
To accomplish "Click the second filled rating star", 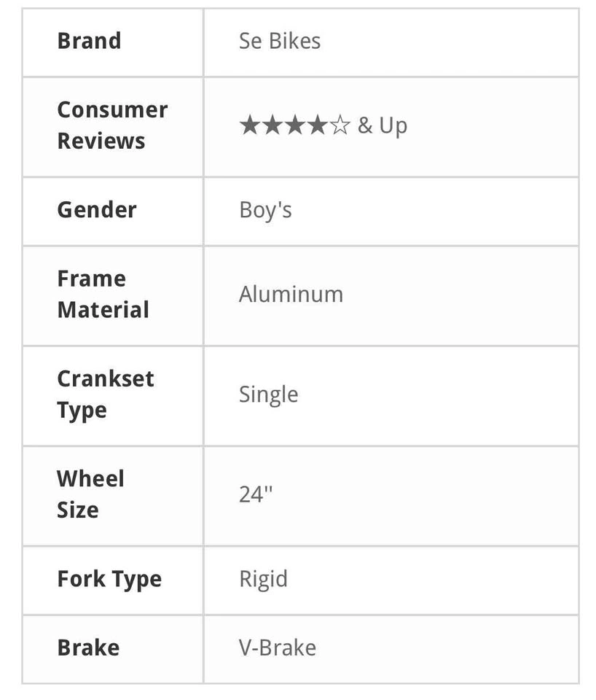I will click(272, 126).
